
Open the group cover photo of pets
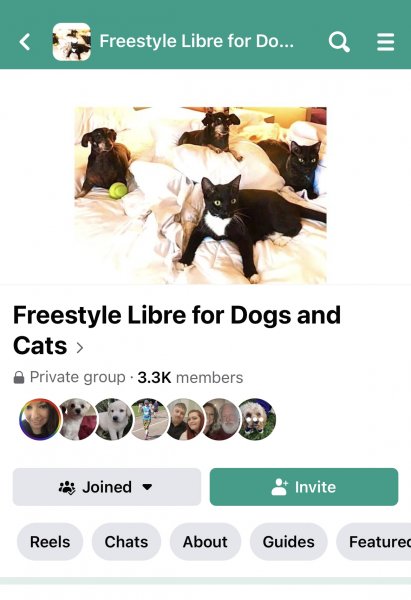tap(201, 195)
